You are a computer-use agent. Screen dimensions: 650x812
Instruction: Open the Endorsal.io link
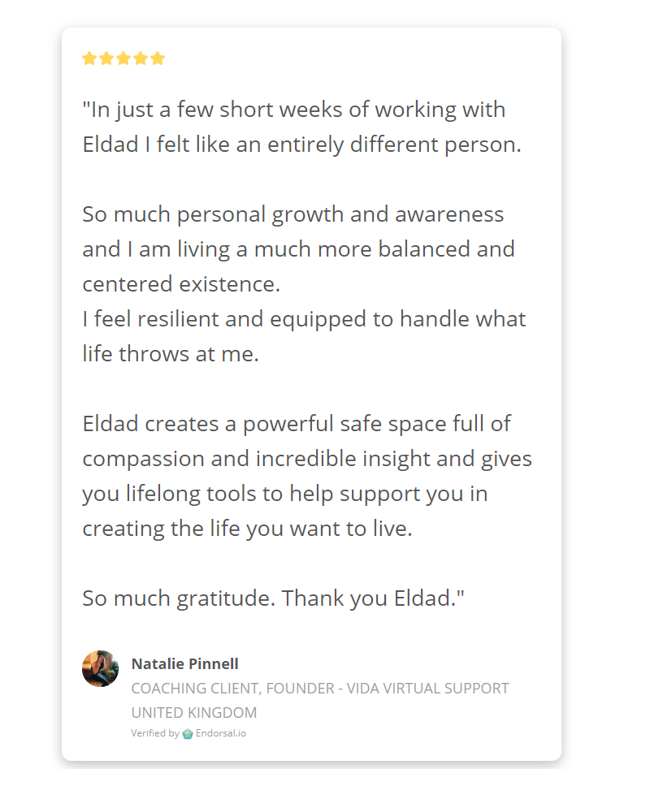tap(221, 733)
